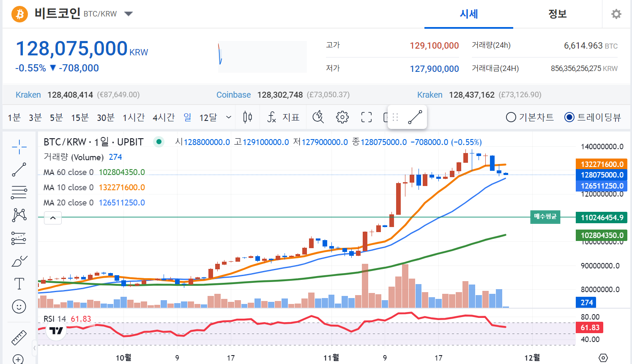
Task: Select the 1시간 timeframe
Action: (134, 118)
